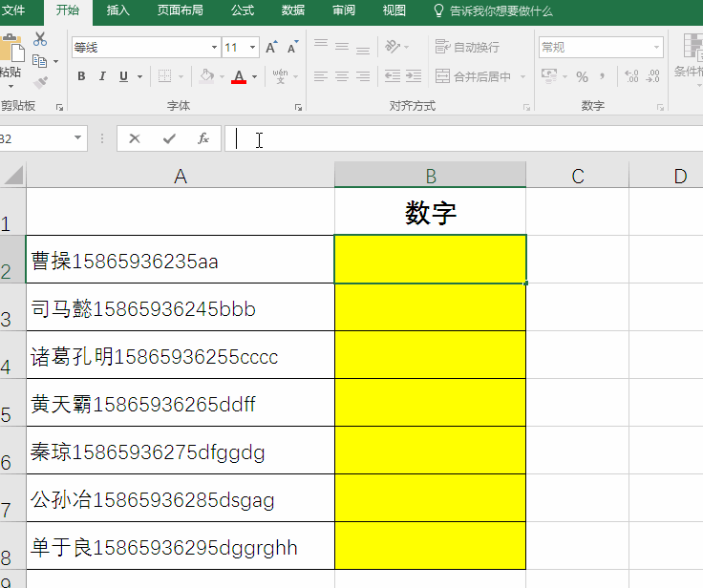The width and height of the screenshot is (703, 588).
Task: Switch to the 审阅 tab
Action: tap(344, 10)
